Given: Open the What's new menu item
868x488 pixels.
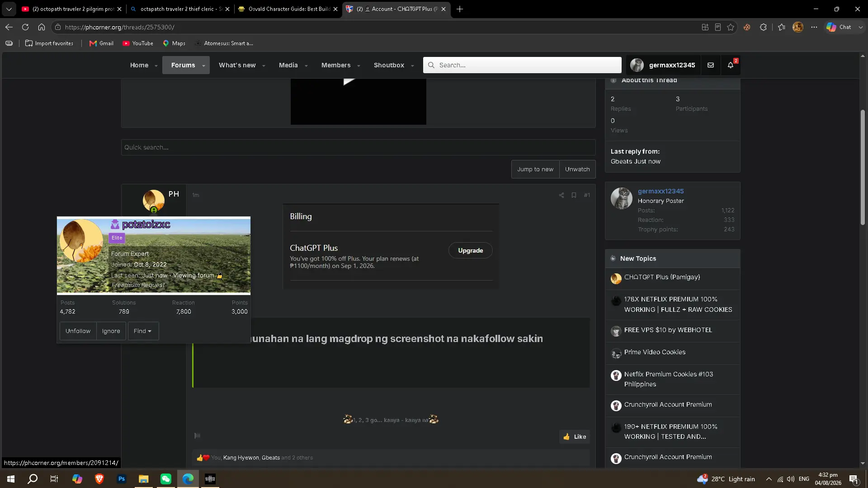Looking at the screenshot, I should click(237, 65).
